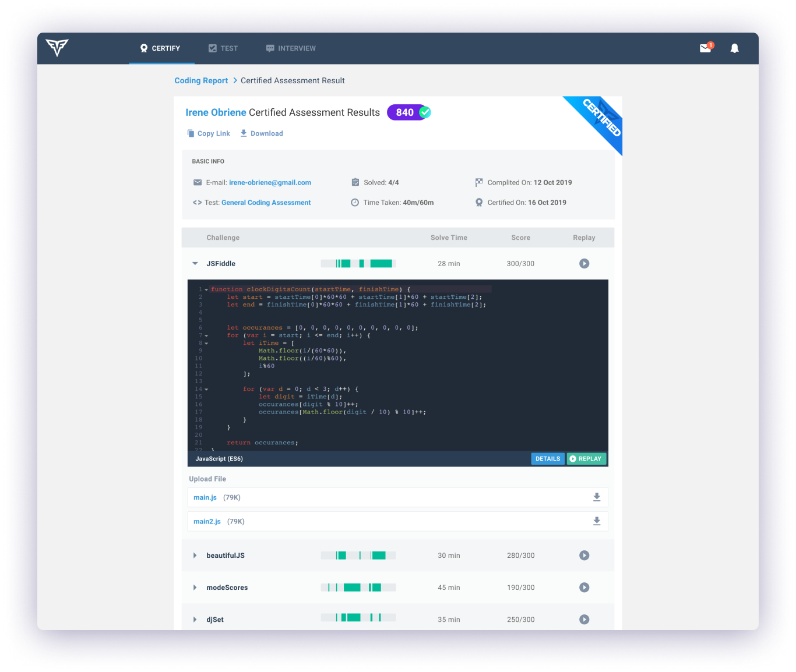Open General Coding Assessment test link
Screen dimensions: 796x672
266,203
